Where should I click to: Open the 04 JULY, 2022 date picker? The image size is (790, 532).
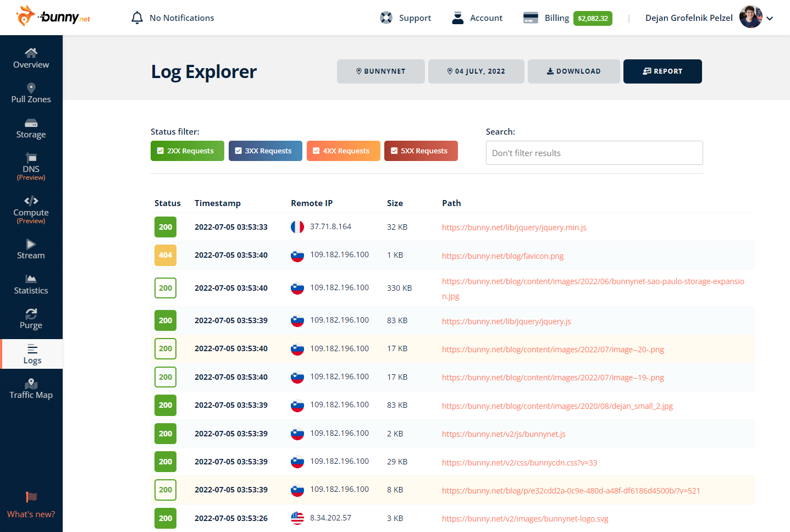pyautogui.click(x=476, y=71)
